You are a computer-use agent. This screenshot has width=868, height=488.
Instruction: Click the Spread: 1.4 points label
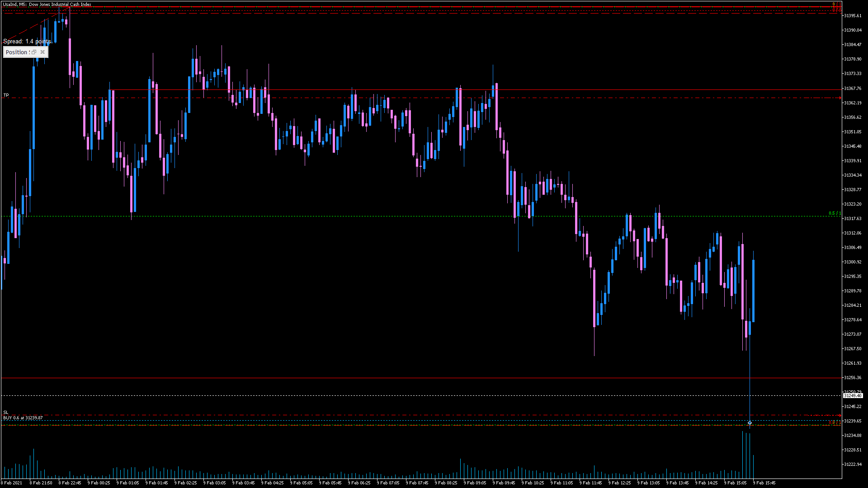[x=27, y=42]
